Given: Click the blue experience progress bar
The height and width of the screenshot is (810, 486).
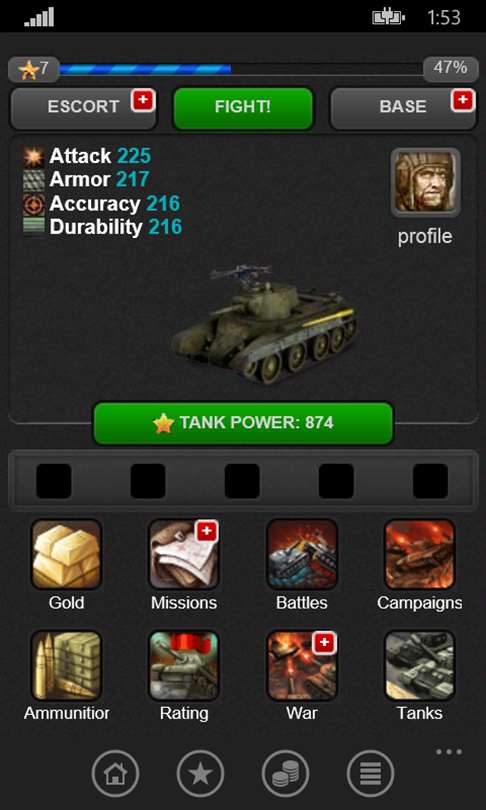Looking at the screenshot, I should pos(241,69).
